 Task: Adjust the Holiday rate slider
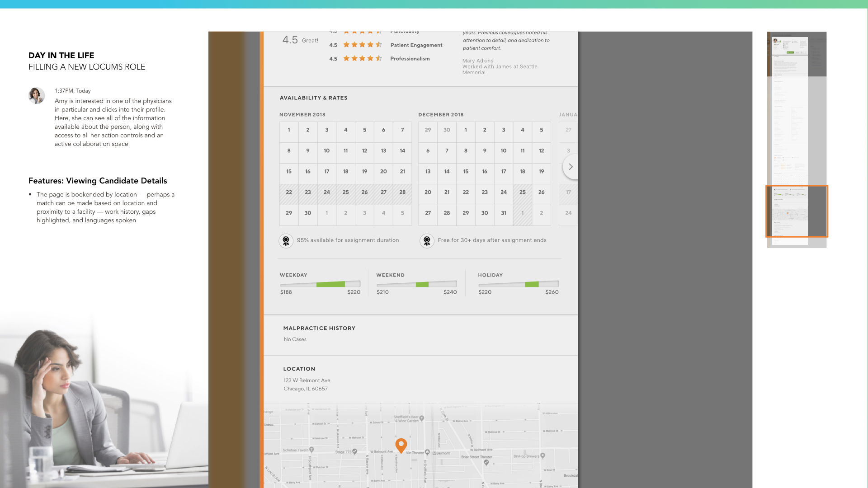click(x=519, y=284)
